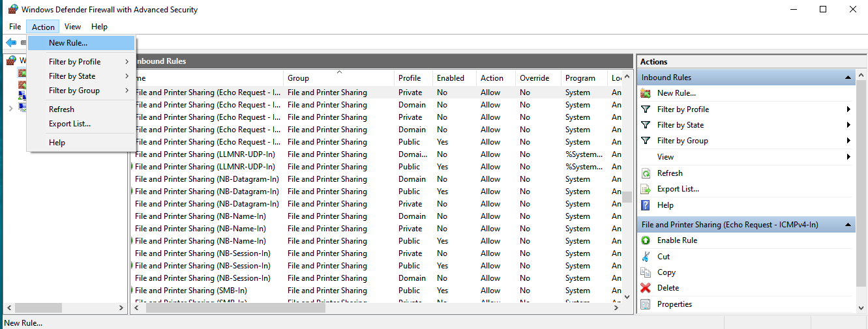
Task: Sort rules by the Profile column header
Action: point(413,78)
